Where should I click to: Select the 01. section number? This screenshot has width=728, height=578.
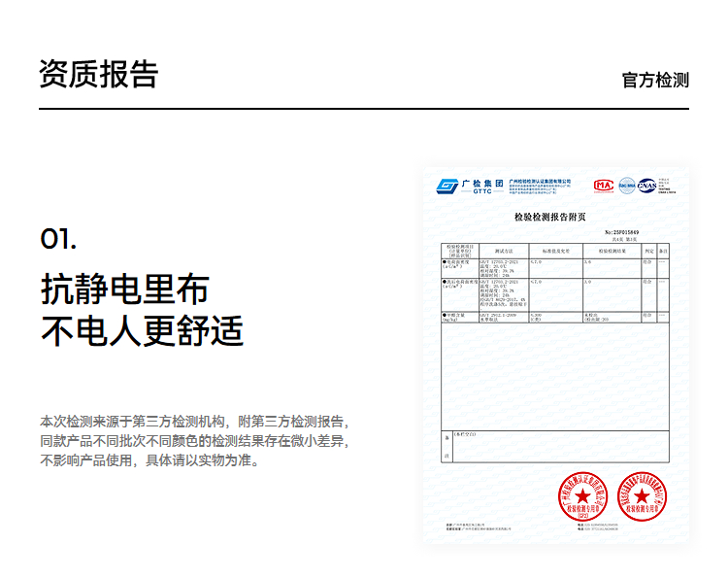[x=58, y=239]
